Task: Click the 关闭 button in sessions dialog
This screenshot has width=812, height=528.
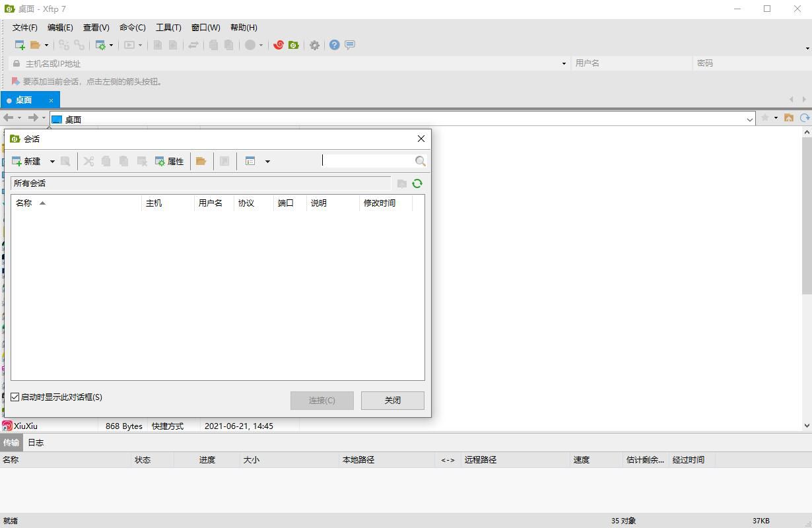Action: click(393, 400)
